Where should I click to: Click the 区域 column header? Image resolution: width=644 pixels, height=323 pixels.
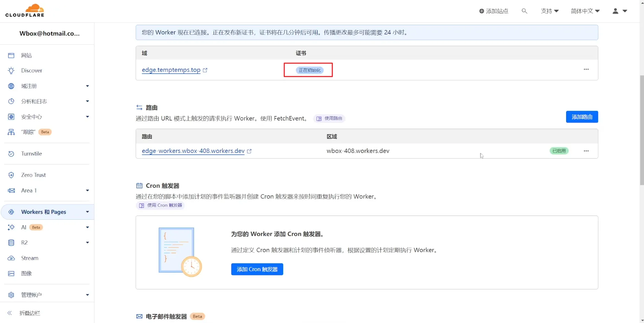click(x=332, y=137)
